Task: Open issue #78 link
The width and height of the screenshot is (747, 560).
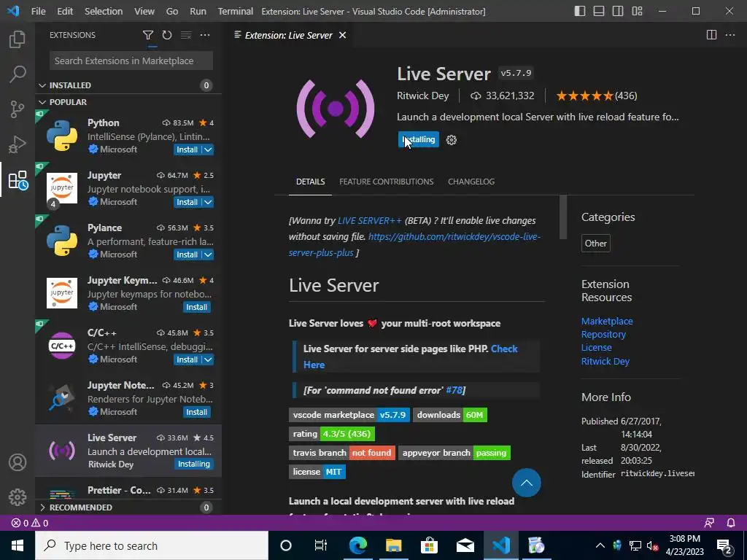Action: pyautogui.click(x=454, y=390)
